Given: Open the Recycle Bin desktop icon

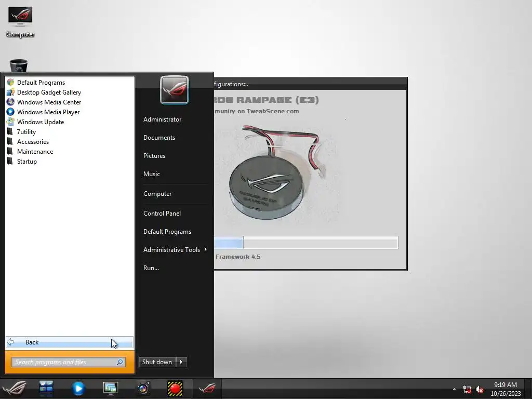Looking at the screenshot, I should tap(19, 65).
